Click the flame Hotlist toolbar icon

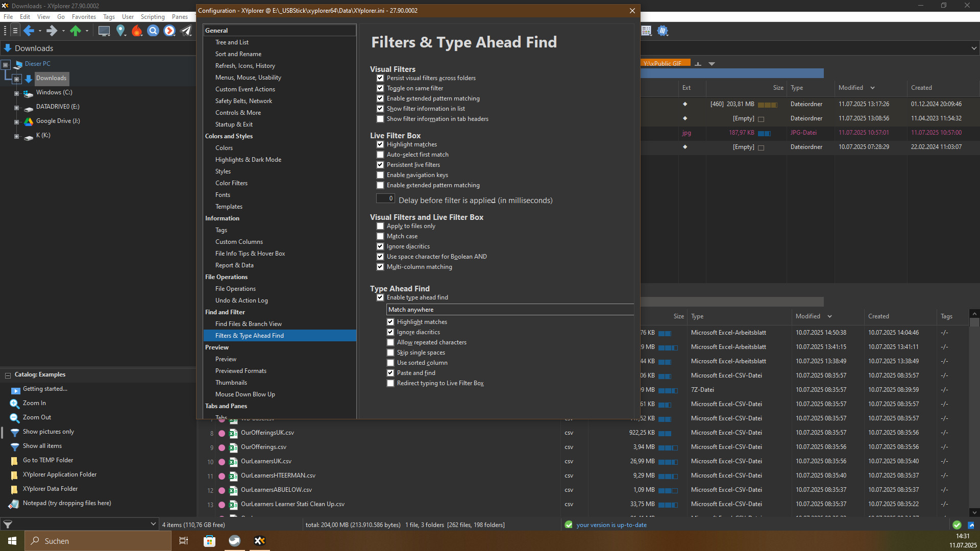[x=137, y=31]
